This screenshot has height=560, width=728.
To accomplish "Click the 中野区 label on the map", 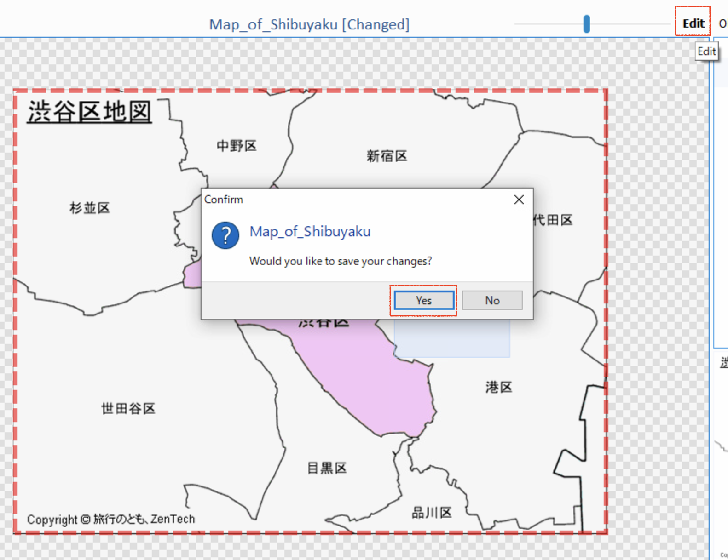I will [237, 146].
